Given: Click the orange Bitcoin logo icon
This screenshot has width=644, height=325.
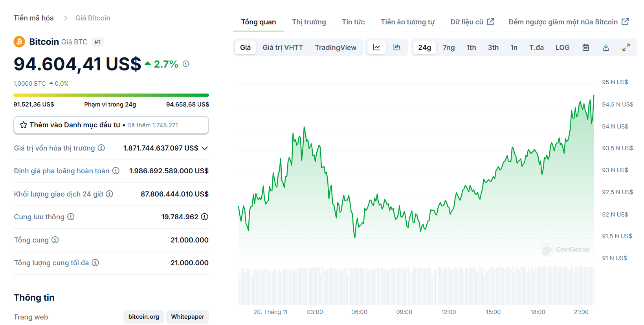Looking at the screenshot, I should click(x=19, y=42).
